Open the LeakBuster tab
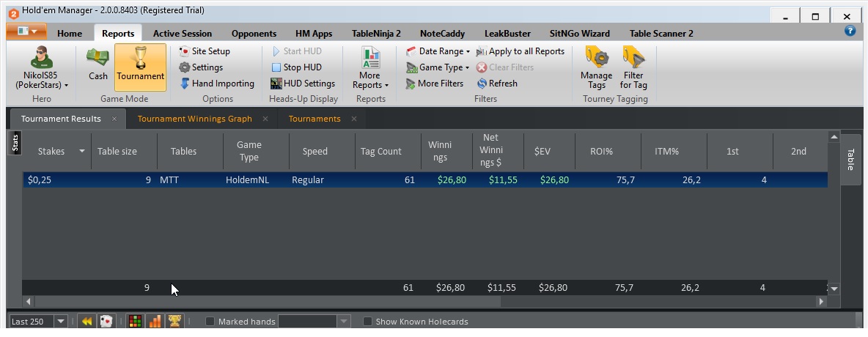Viewport: 868px width, 337px height. (507, 33)
